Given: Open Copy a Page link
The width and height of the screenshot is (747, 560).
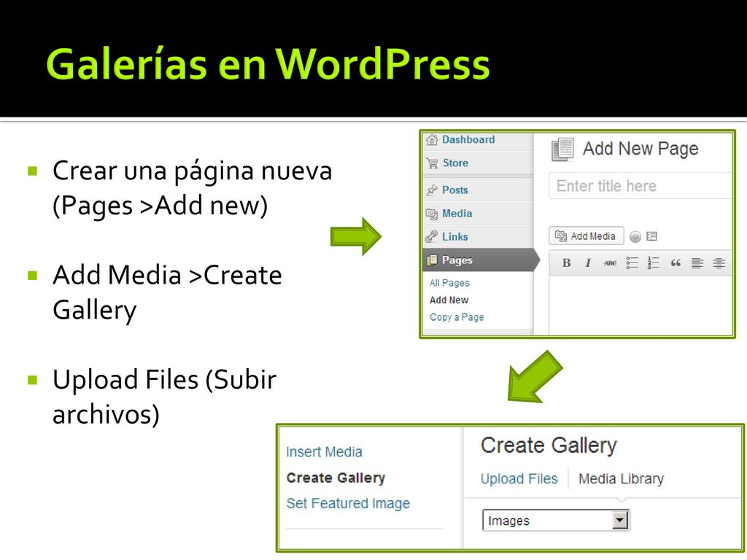Looking at the screenshot, I should coord(457,317).
